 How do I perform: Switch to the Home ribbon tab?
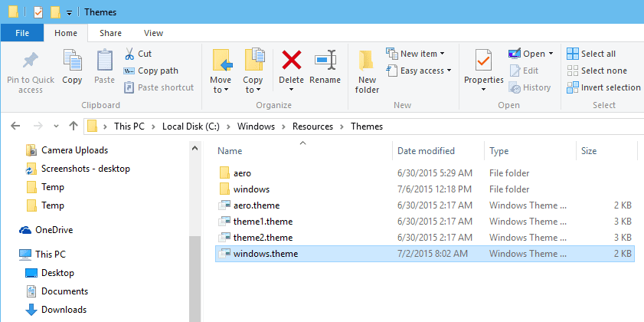(66, 33)
